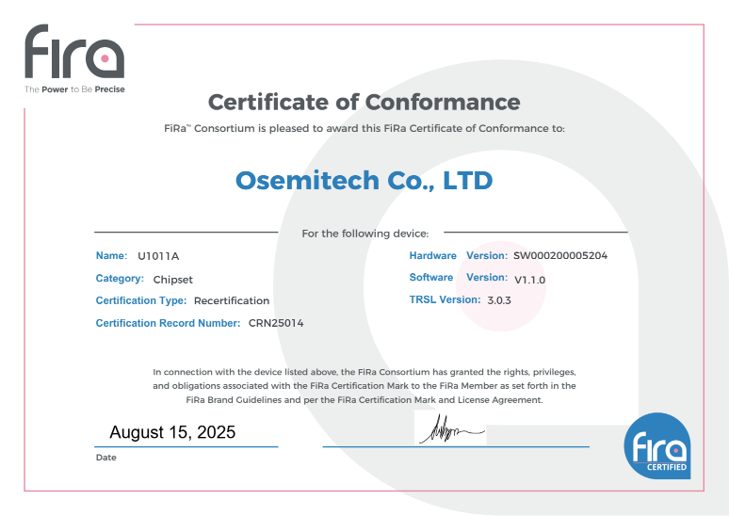Viewport: 729px width, 516px height.
Task: Click the hardware version value 'SW000200005204'
Action: point(560,256)
